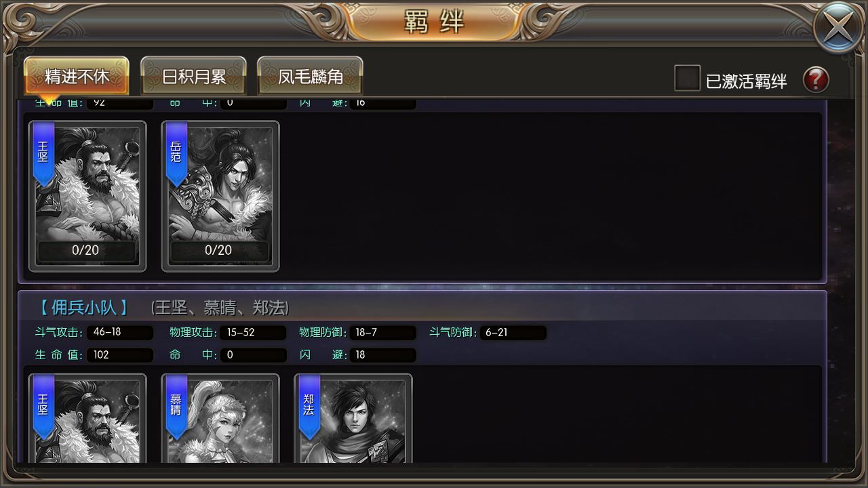Open the red question mark help icon
Viewport: 868px width, 488px height.
coord(816,80)
